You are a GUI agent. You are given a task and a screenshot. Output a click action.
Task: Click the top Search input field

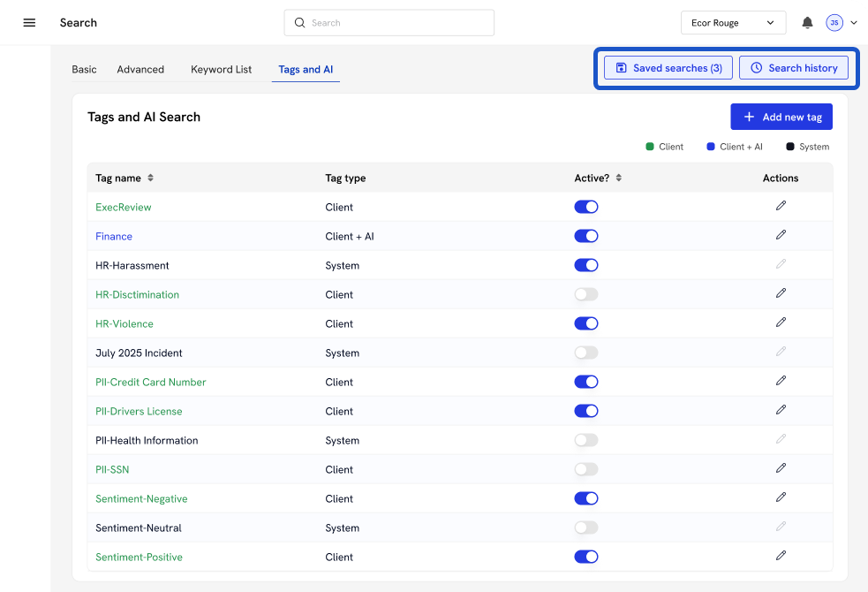tap(389, 23)
